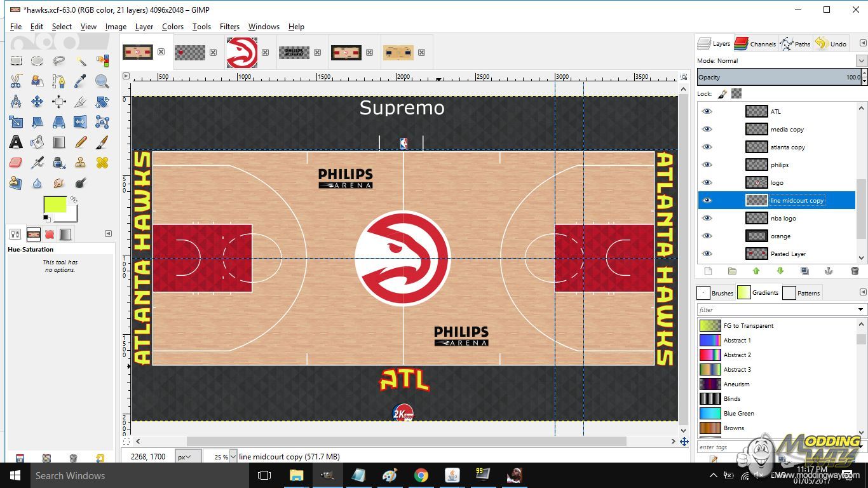
Task: Select the Fuzzy Select magic wand tool
Action: [81, 61]
